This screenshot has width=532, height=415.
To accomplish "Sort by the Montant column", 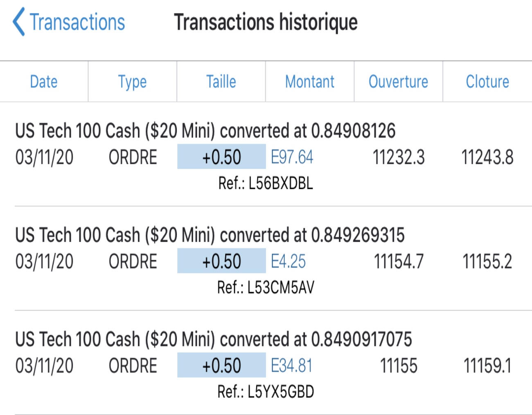I will pyautogui.click(x=310, y=82).
